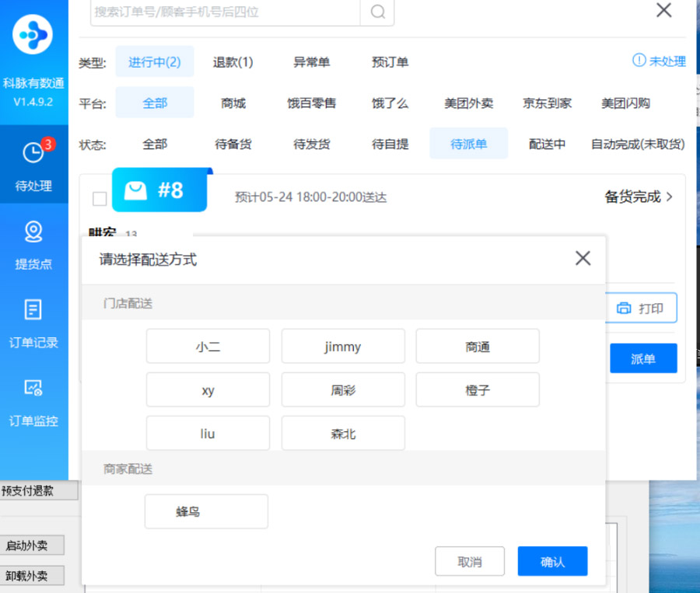Filter by 美团外卖 platform
This screenshot has height=593, width=700.
[469, 103]
